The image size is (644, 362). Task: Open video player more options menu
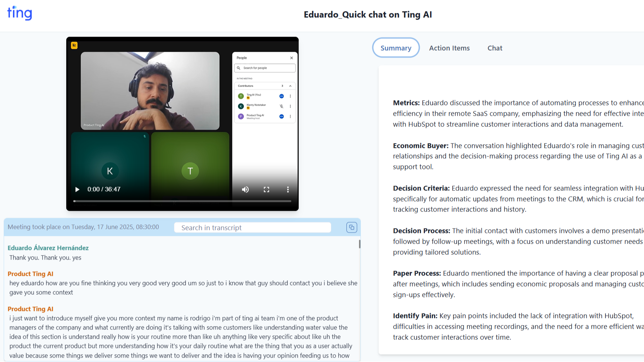(x=288, y=189)
